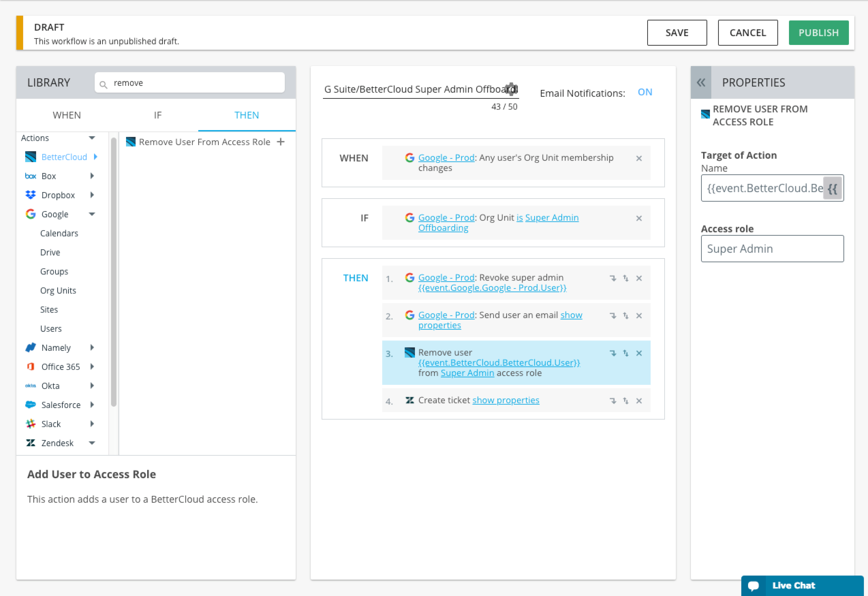Click the Office 365 logo icon

pyautogui.click(x=30, y=366)
